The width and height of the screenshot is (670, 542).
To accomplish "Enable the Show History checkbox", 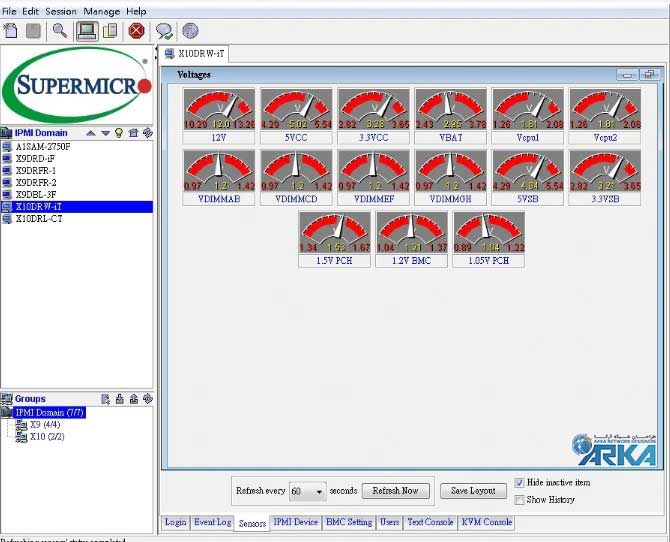I will (x=519, y=500).
